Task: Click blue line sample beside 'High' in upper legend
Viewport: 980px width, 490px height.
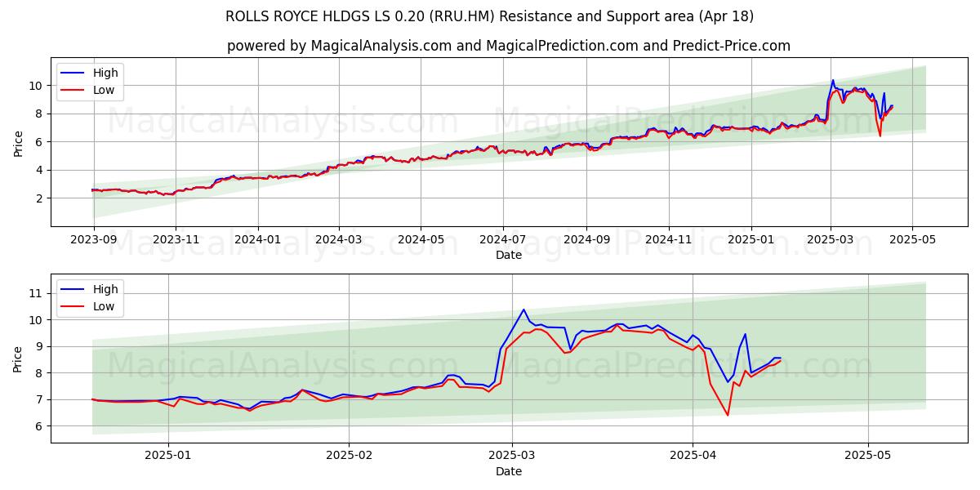Action: click(x=73, y=73)
